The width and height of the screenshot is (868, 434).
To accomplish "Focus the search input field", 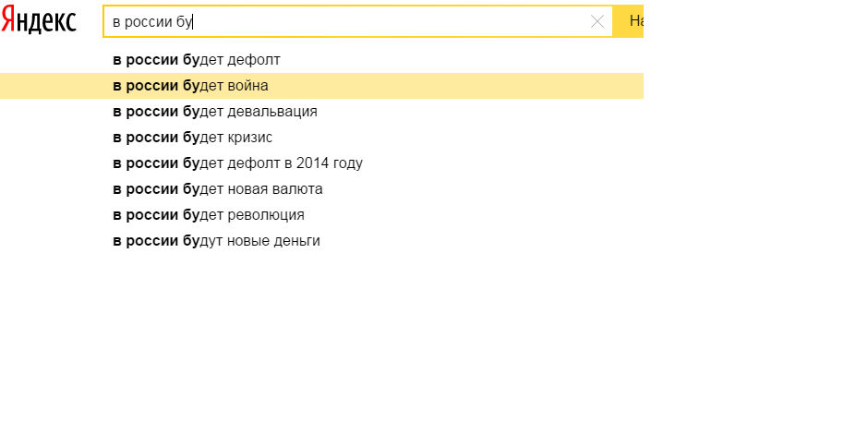I will pos(369,22).
